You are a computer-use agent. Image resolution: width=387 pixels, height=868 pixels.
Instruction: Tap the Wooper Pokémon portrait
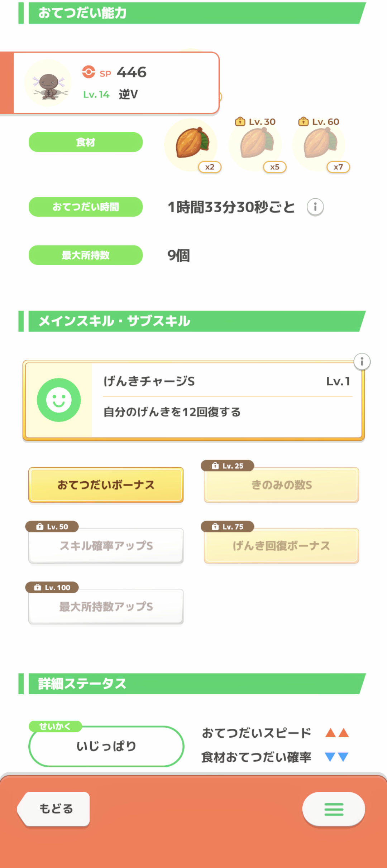(48, 83)
